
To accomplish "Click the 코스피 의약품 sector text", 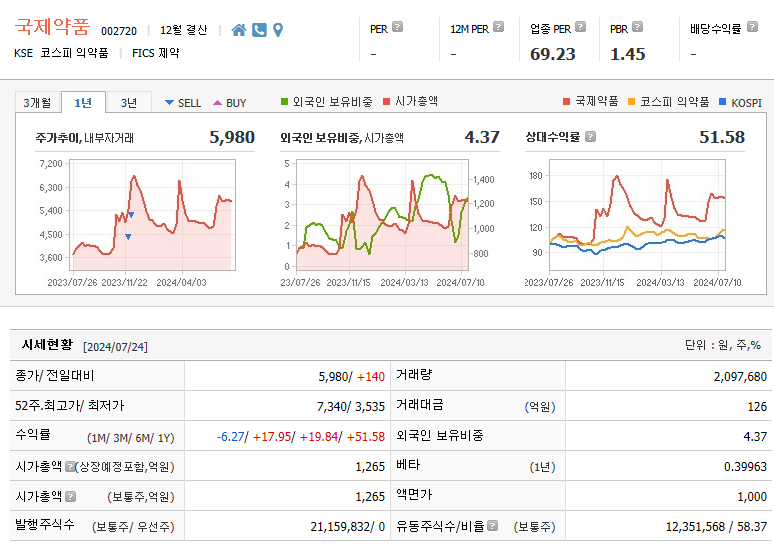I will [74, 53].
